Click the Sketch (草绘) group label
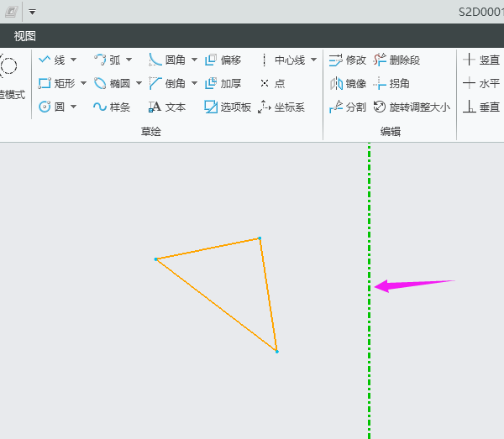 (x=150, y=131)
